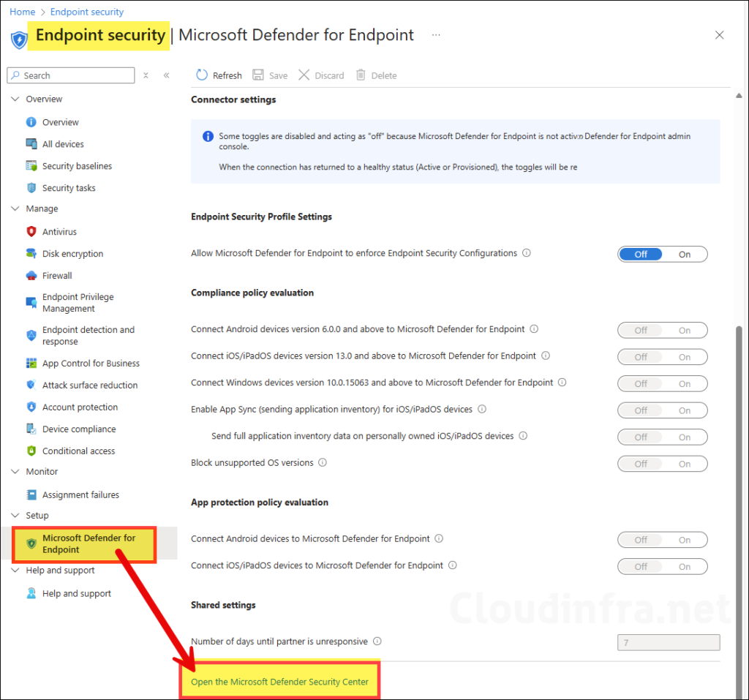Click info icon beside enforce Endpoint Security Configurations
Image resolution: width=749 pixels, height=700 pixels.
pyautogui.click(x=527, y=253)
